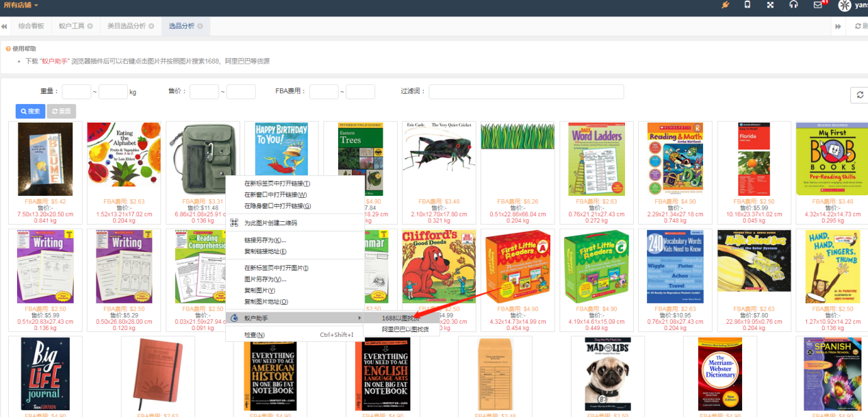Click the grey 重置 button
Screen dimensions: 868x417
pos(61,111)
